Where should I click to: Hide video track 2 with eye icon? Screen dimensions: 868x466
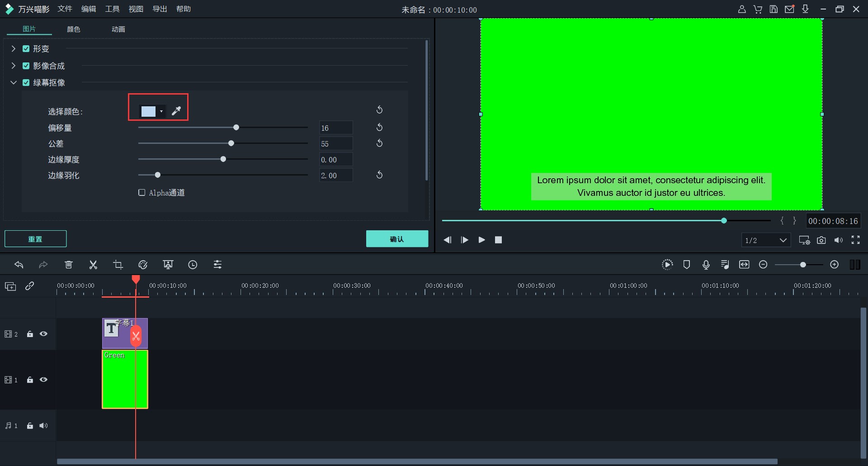point(43,334)
